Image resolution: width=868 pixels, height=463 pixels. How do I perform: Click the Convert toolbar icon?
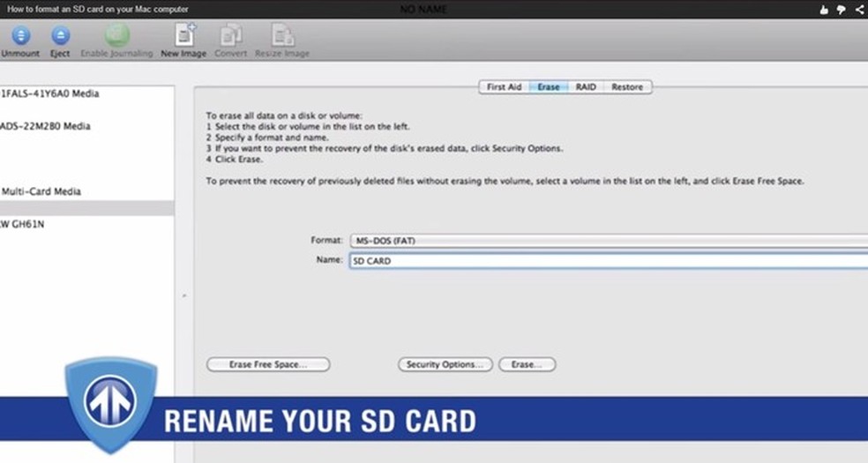tap(231, 35)
